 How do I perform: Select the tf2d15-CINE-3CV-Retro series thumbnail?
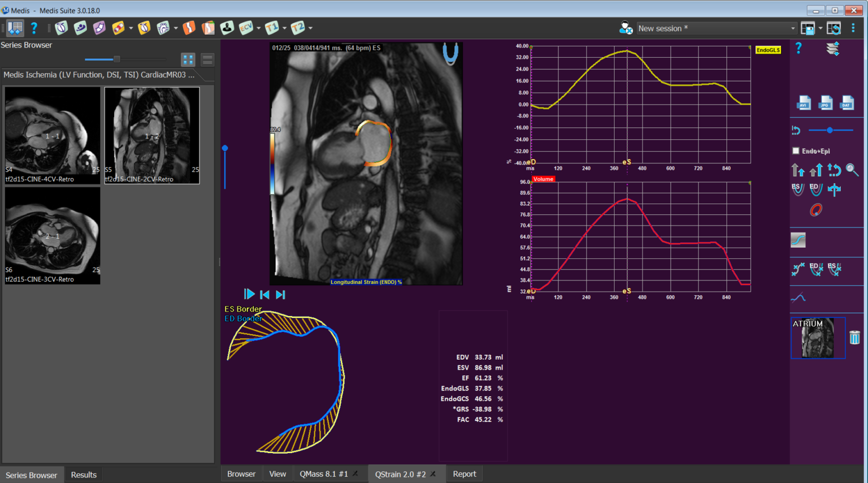pos(53,235)
